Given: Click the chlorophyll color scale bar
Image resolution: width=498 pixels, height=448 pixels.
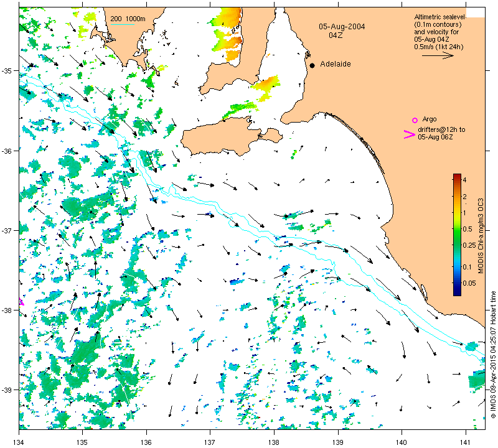Looking at the screenshot, I should 457,235.
